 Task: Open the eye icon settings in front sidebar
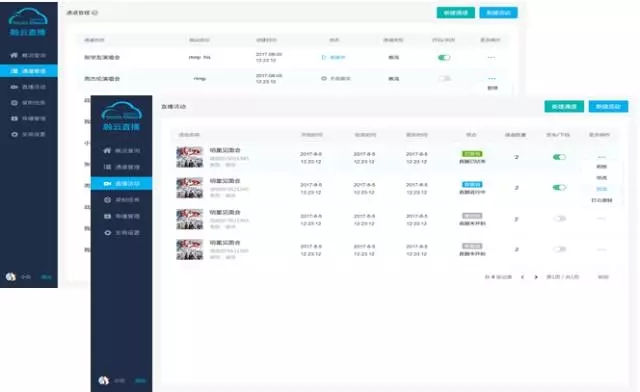[107, 233]
